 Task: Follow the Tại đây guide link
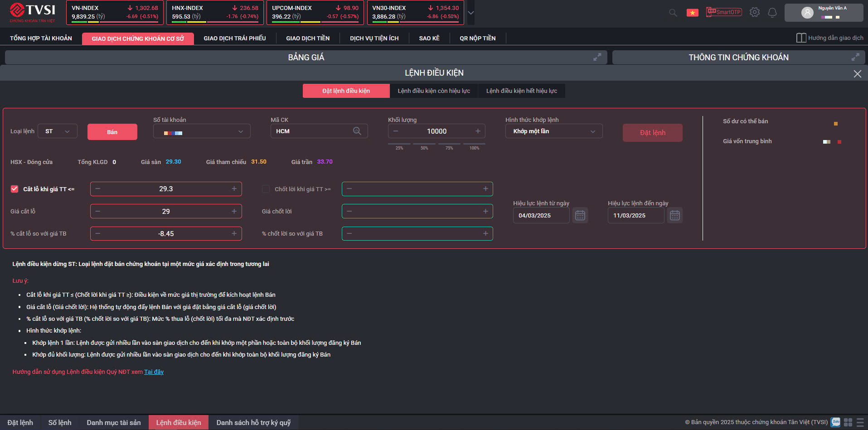(x=154, y=372)
